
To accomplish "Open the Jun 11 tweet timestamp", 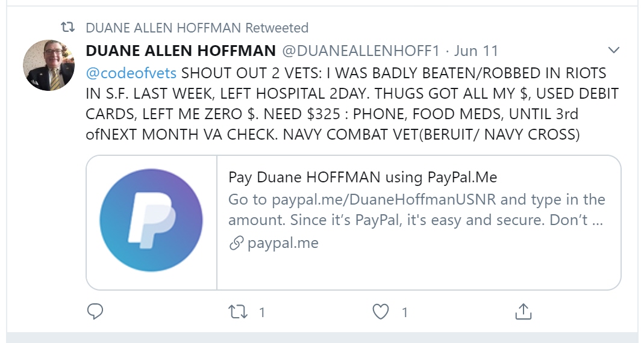I will pyautogui.click(x=477, y=51).
